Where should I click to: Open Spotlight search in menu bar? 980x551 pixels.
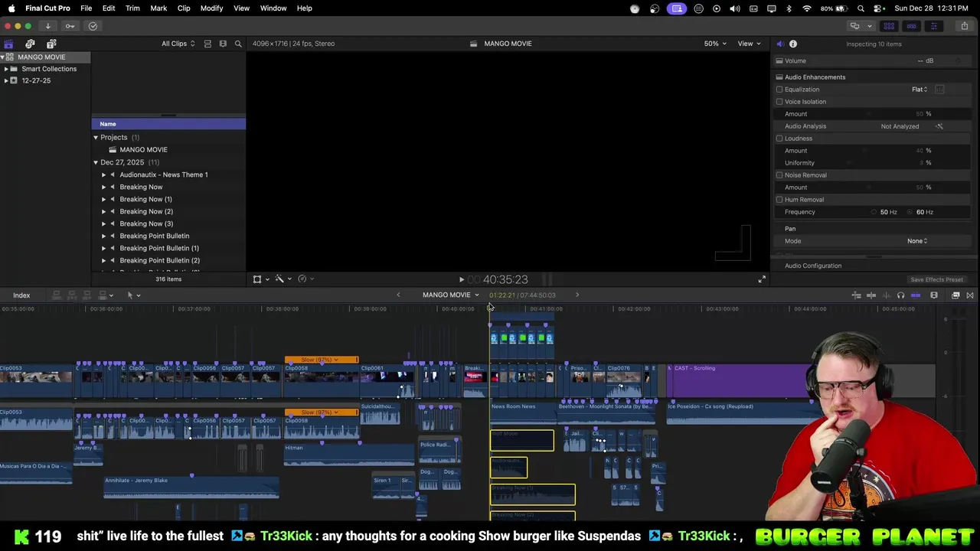click(861, 8)
